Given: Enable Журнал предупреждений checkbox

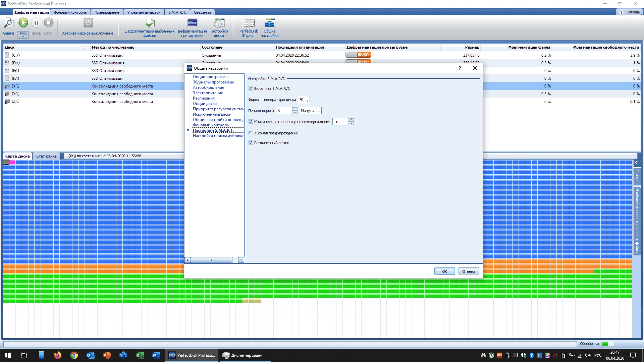Looking at the screenshot, I should (x=251, y=133).
